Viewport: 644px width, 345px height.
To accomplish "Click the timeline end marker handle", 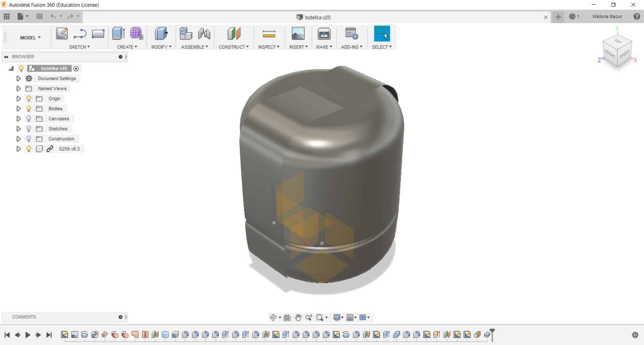I will (x=492, y=334).
